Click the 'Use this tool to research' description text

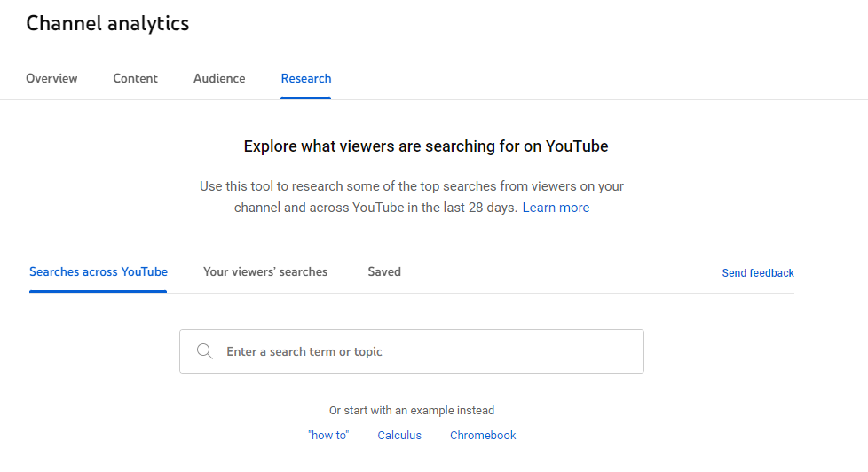coord(411,197)
